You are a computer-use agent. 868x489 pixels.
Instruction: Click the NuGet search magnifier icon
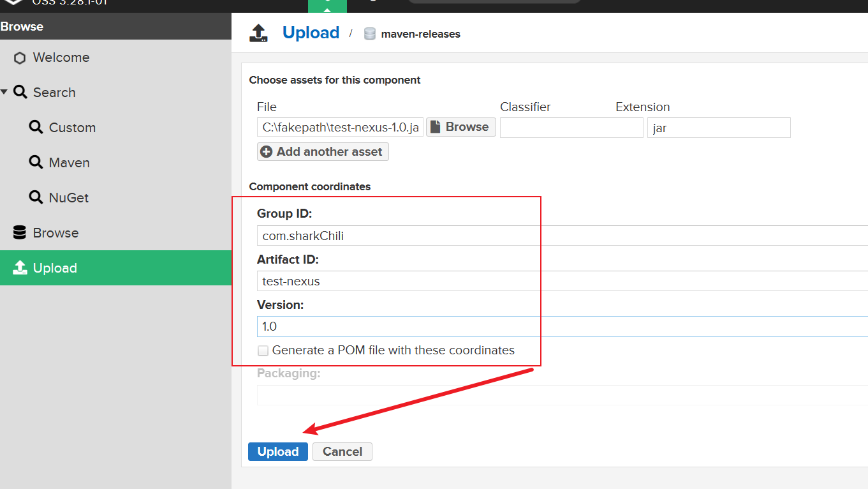pyautogui.click(x=36, y=198)
